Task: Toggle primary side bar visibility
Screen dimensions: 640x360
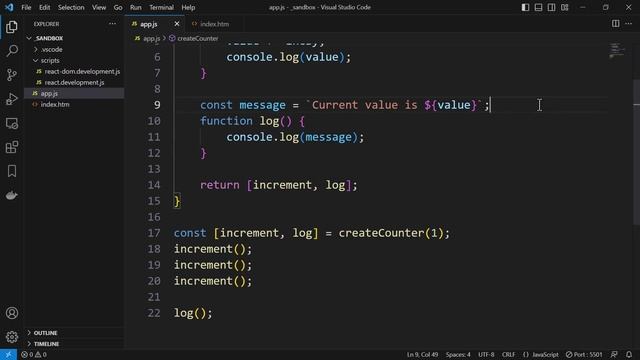Action: coord(525,7)
